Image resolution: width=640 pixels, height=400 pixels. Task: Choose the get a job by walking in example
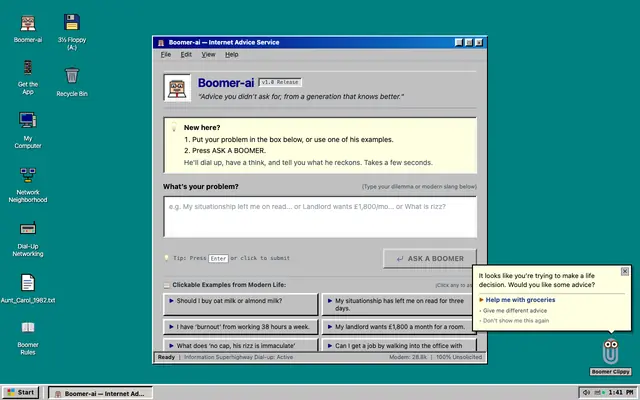pyautogui.click(x=399, y=345)
